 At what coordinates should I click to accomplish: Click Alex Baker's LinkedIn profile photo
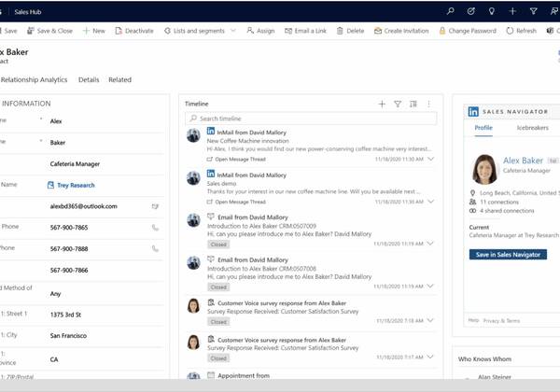(x=483, y=169)
